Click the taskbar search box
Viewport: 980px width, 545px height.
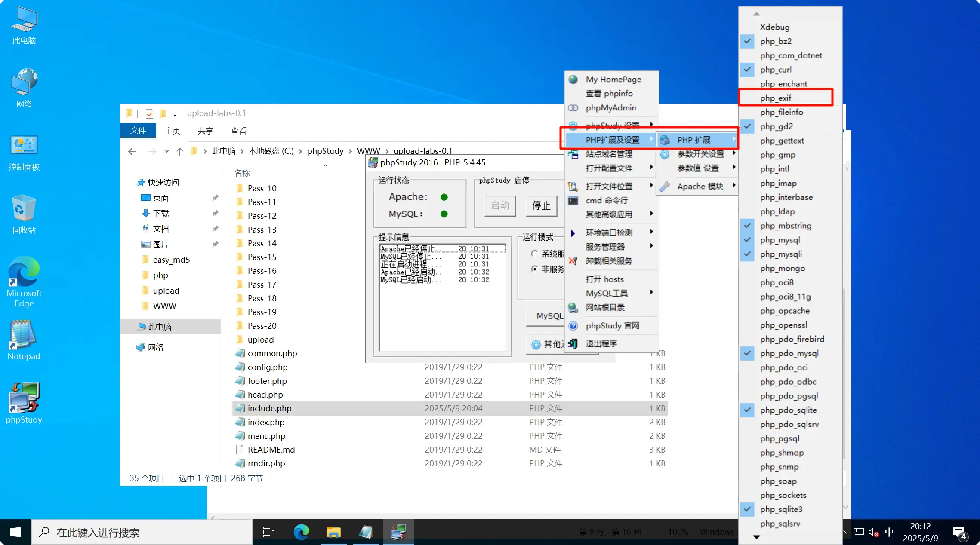[142, 532]
